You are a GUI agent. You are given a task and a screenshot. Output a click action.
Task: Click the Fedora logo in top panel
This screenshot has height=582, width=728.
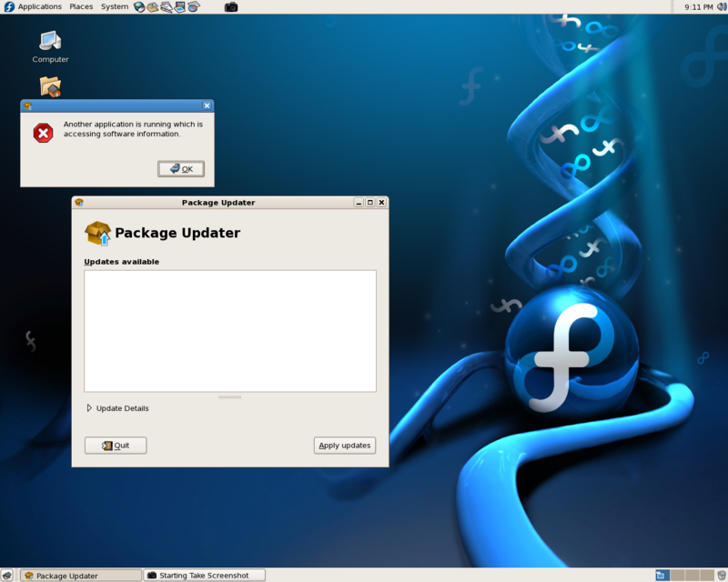coord(9,6)
